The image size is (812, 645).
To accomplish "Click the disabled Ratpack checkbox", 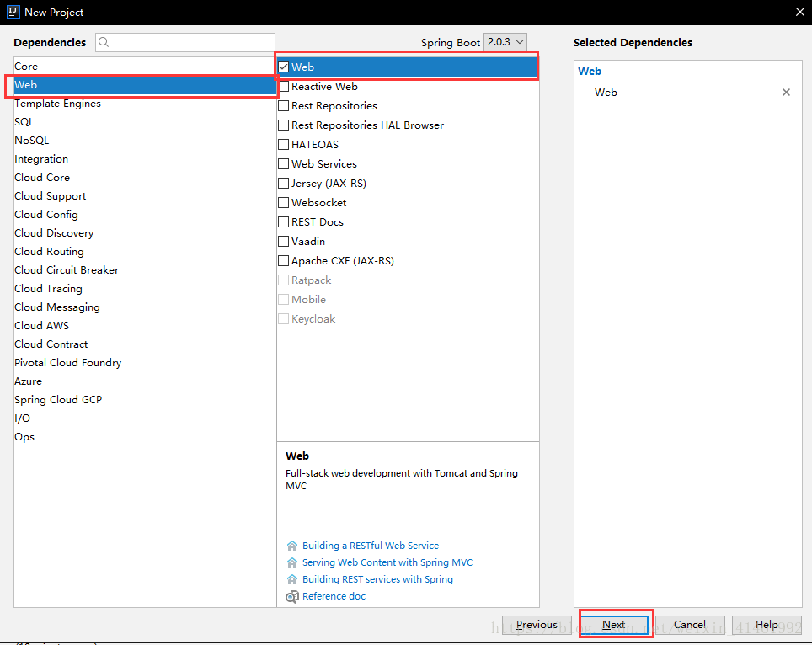I will click(283, 280).
